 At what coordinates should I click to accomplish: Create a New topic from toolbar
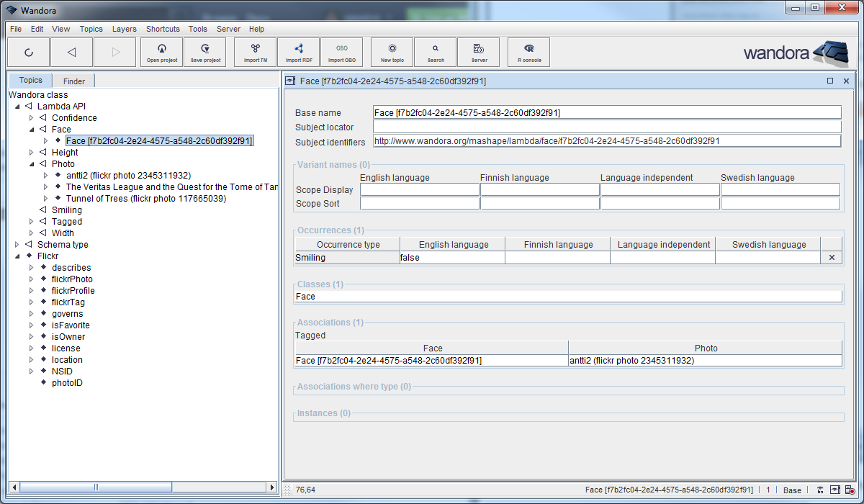tap(392, 52)
